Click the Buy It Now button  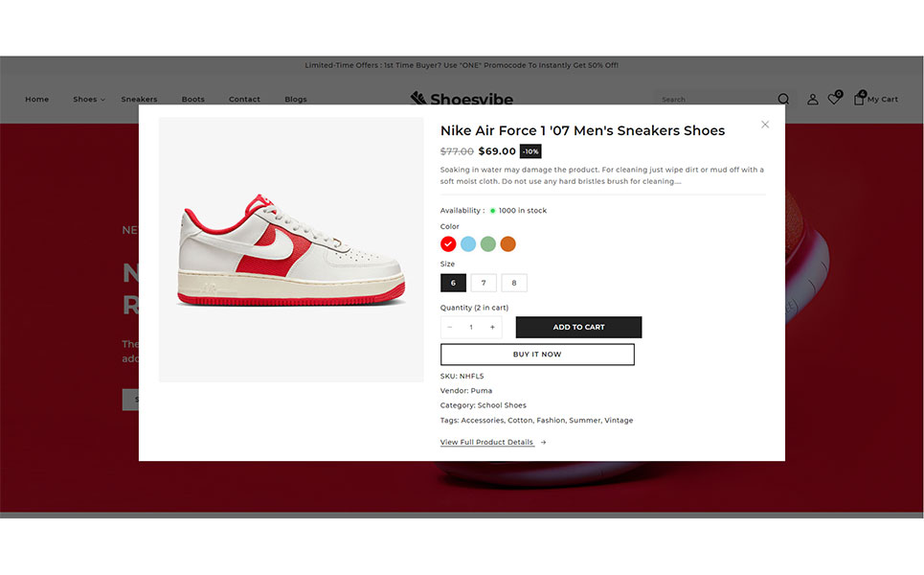pyautogui.click(x=537, y=355)
